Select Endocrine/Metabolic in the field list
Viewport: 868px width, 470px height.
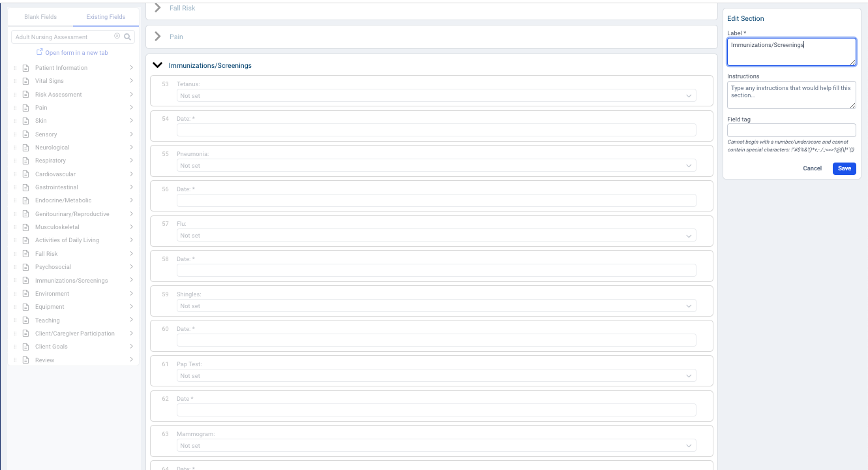63,200
